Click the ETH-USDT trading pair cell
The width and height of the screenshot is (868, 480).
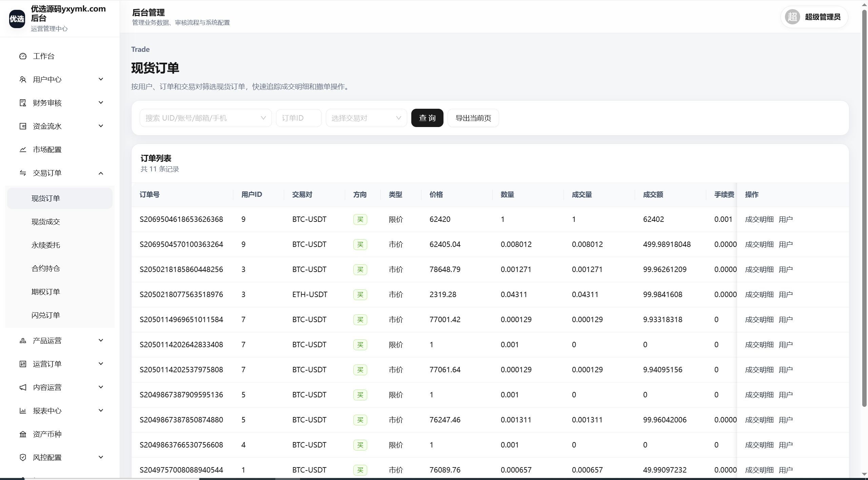[x=310, y=295]
